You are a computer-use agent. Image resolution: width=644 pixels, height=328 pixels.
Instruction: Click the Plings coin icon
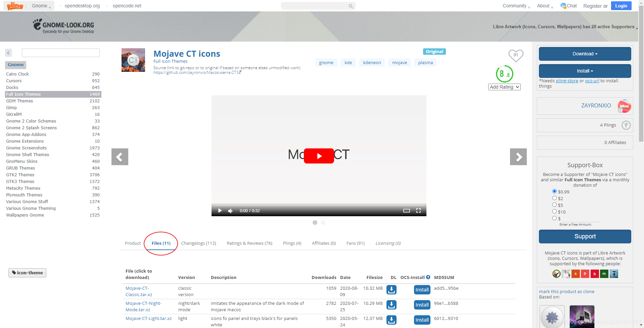tap(626, 125)
